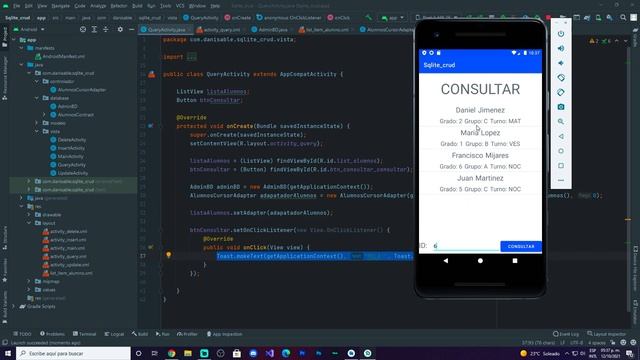Collapse the layout folder
The image size is (640, 360).
coord(29,223)
